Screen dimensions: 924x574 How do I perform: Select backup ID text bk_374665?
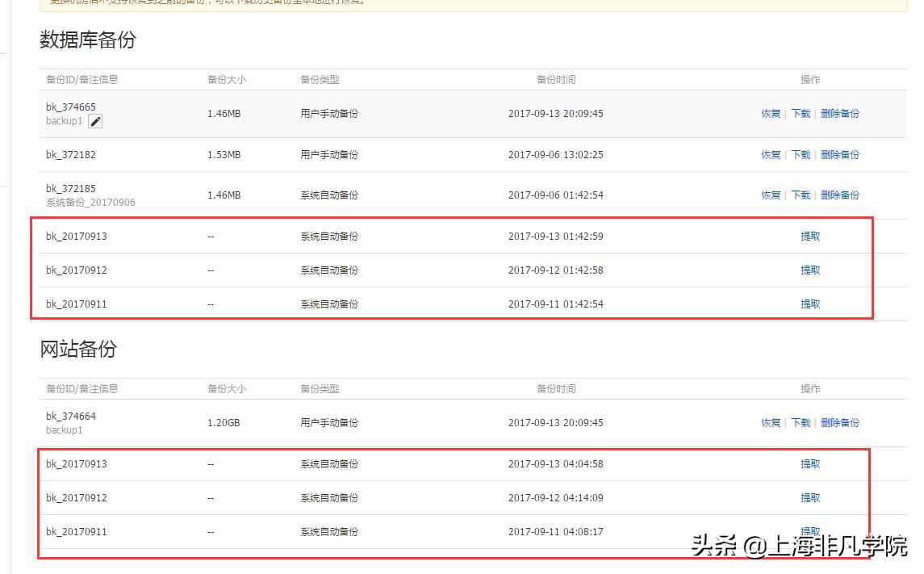tap(71, 107)
